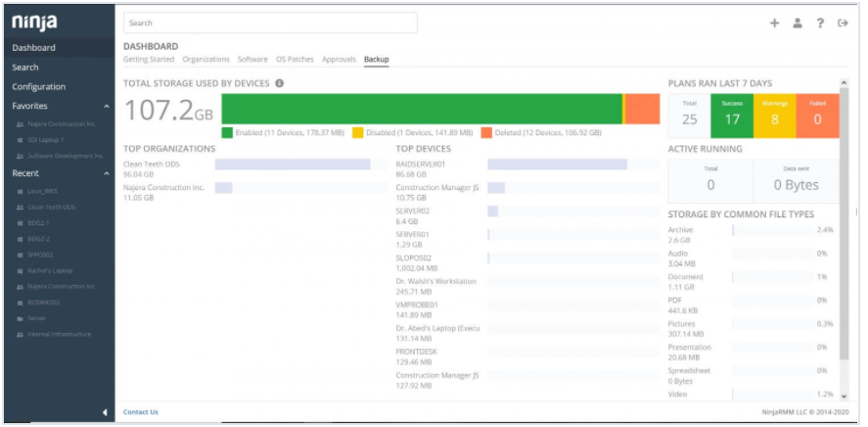This screenshot has height=427, width=868.
Task: Click info icon beside Total Storage heading
Action: (x=280, y=84)
